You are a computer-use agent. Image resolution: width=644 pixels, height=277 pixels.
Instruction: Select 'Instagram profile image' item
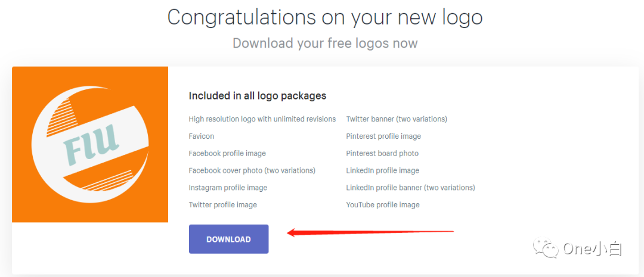(228, 188)
